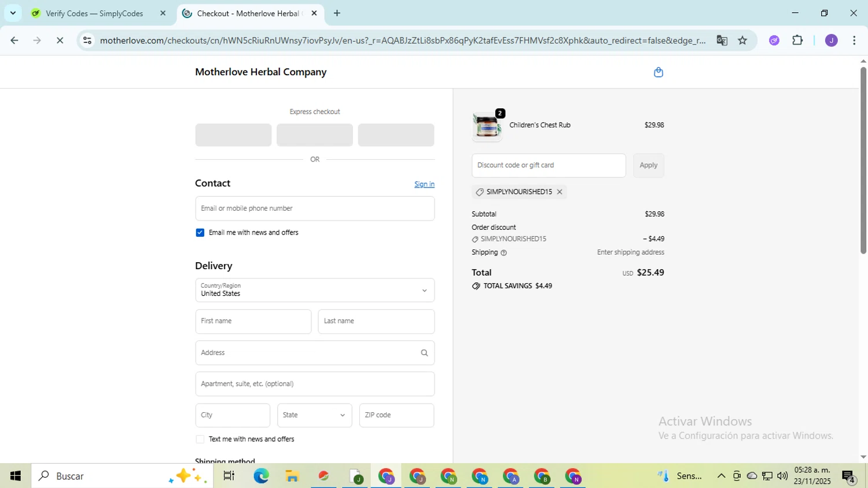Open the network tray icon

coord(767,476)
